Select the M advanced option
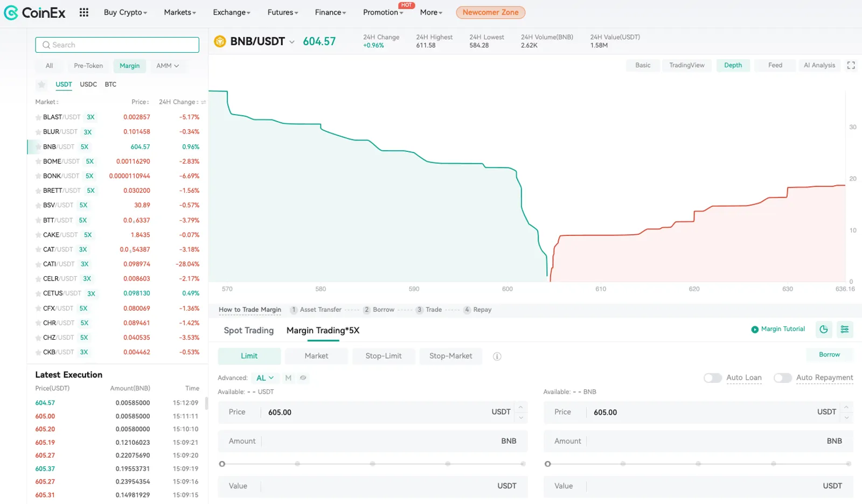The height and width of the screenshot is (504, 862). tap(288, 378)
